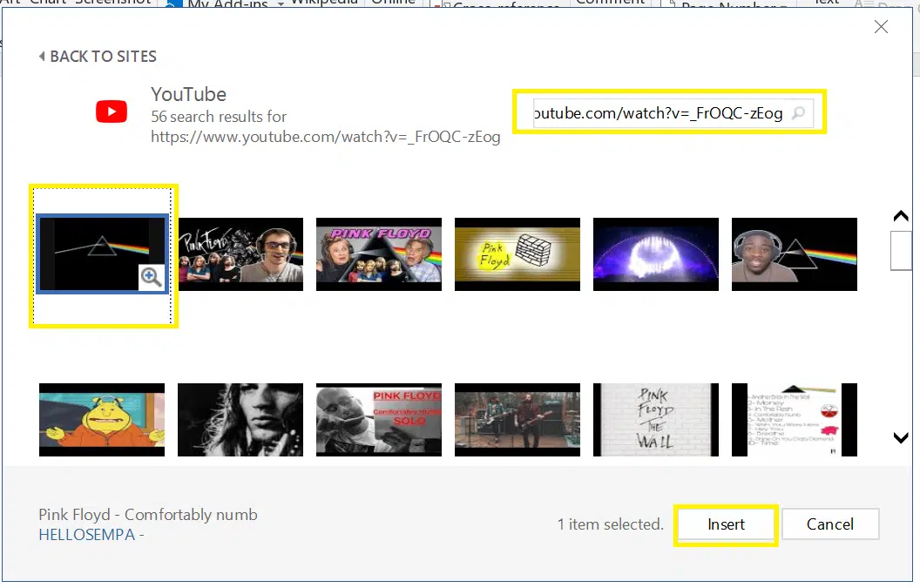Click the back arrow beside BACK TO SITES
The image size is (920, 588).
[42, 57]
